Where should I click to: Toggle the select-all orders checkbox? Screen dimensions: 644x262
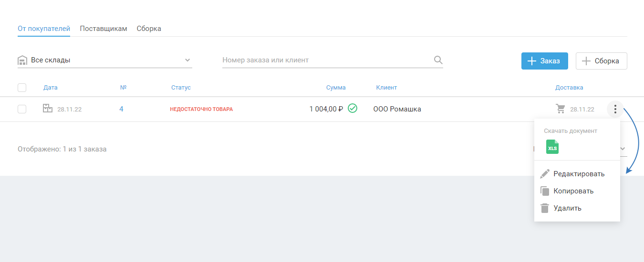click(x=22, y=88)
